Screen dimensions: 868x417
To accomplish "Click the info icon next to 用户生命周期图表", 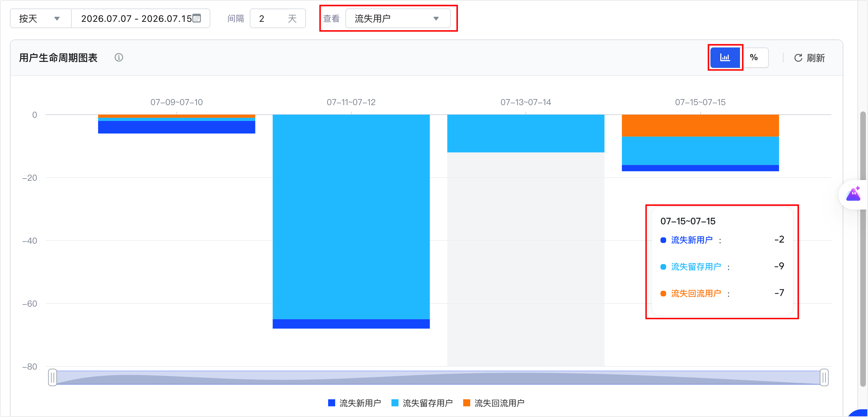I will [x=119, y=57].
